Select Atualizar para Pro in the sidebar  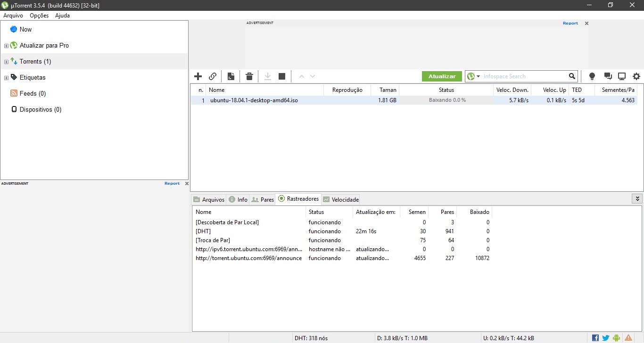pyautogui.click(x=44, y=45)
